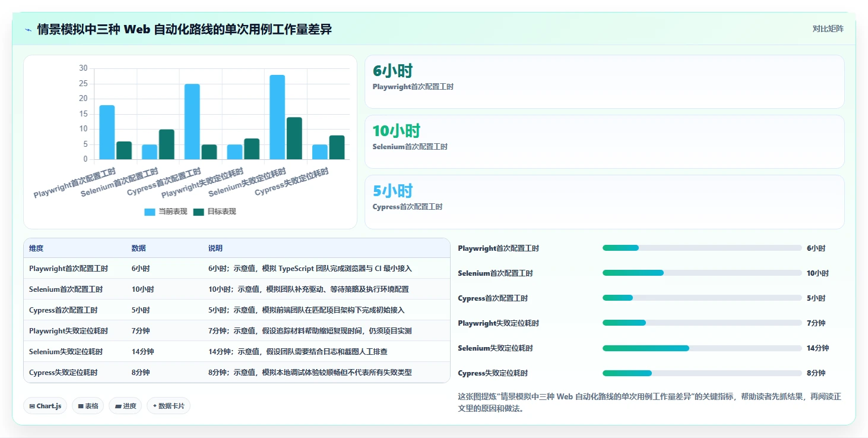Click the 14分钟 label beside progress bar
Viewport: 868px width, 438px height.
point(818,348)
